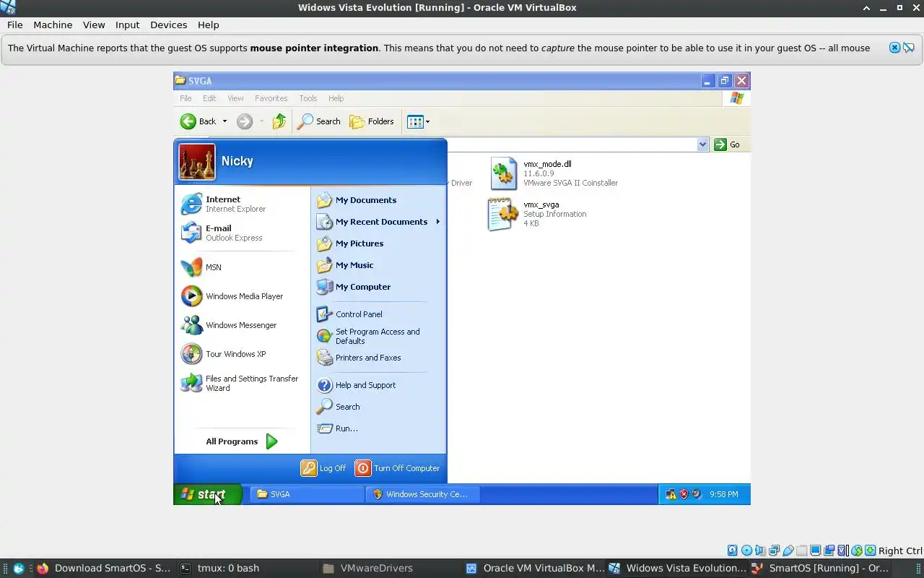
Task: Switch to SVGA taskbar button
Action: point(308,494)
